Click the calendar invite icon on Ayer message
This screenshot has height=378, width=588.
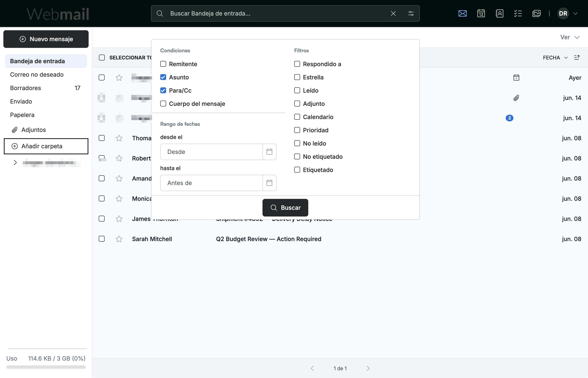(x=516, y=77)
